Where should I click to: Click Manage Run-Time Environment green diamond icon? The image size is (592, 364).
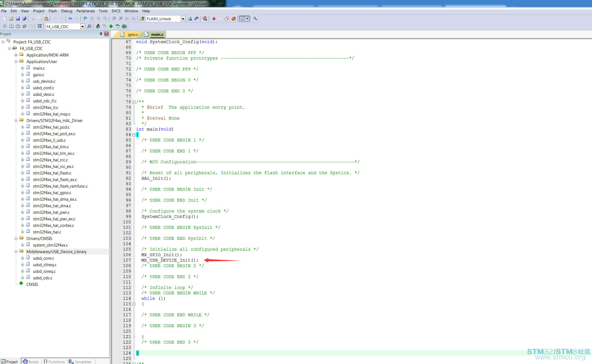[x=111, y=26]
